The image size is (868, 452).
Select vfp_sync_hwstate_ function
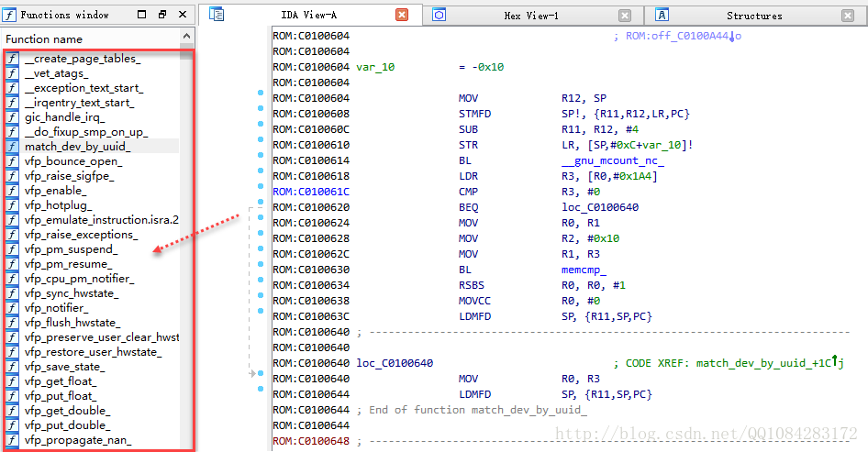[72, 293]
